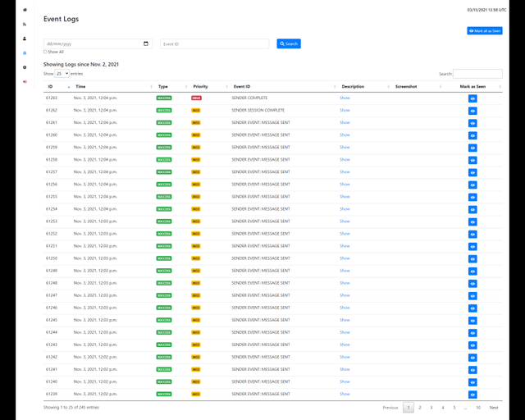Open the calendar picker in date field

(146, 43)
